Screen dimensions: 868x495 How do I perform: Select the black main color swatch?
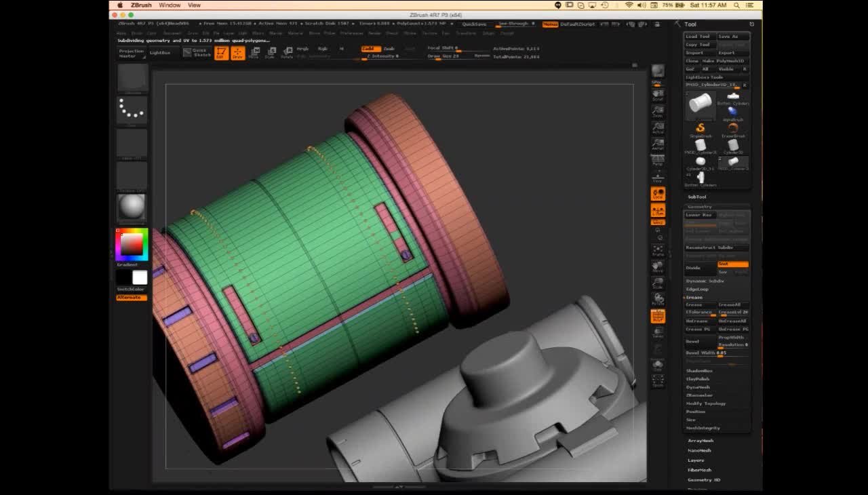coord(123,277)
